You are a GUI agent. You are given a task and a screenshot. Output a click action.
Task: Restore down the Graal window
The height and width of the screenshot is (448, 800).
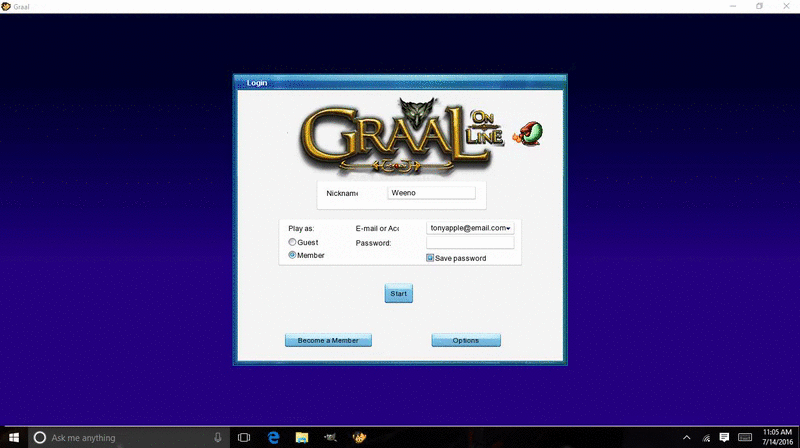coord(759,6)
